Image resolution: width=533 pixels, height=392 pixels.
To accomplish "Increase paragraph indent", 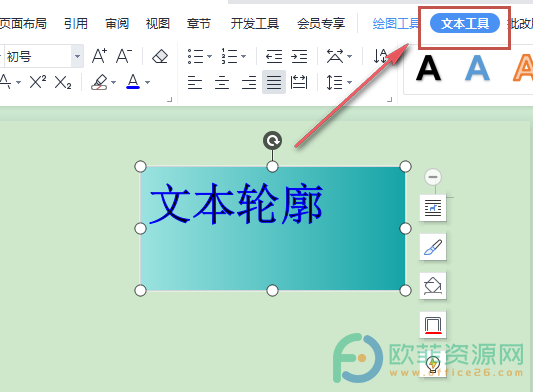I will tap(299, 56).
